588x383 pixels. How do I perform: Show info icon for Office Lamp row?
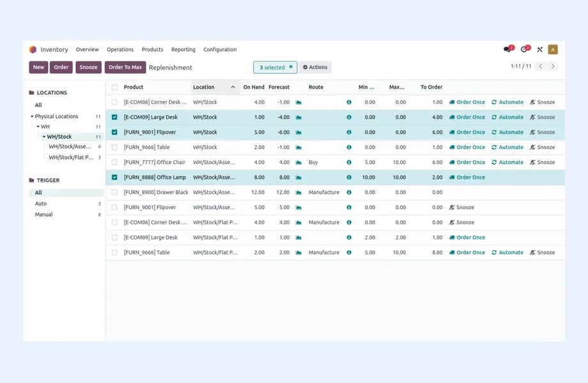pyautogui.click(x=349, y=177)
